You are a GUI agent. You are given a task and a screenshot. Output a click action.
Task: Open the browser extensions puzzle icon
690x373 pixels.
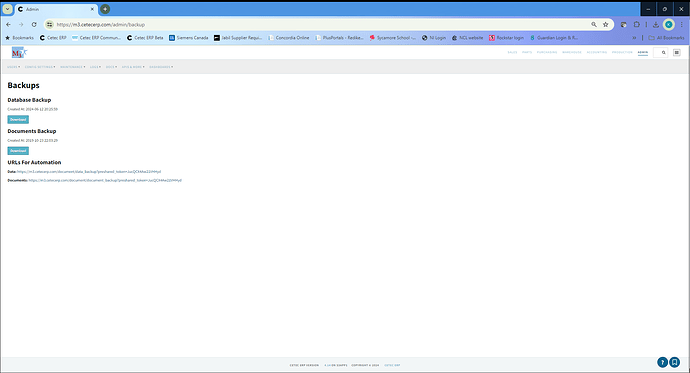click(636, 25)
